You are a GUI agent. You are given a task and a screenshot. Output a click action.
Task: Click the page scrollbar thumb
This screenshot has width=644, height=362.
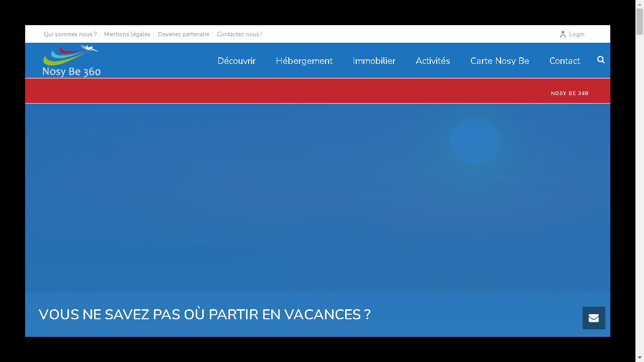[640, 21]
